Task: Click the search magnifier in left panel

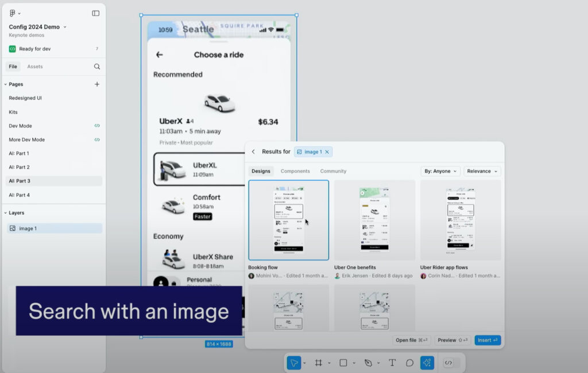Action: tap(96, 67)
